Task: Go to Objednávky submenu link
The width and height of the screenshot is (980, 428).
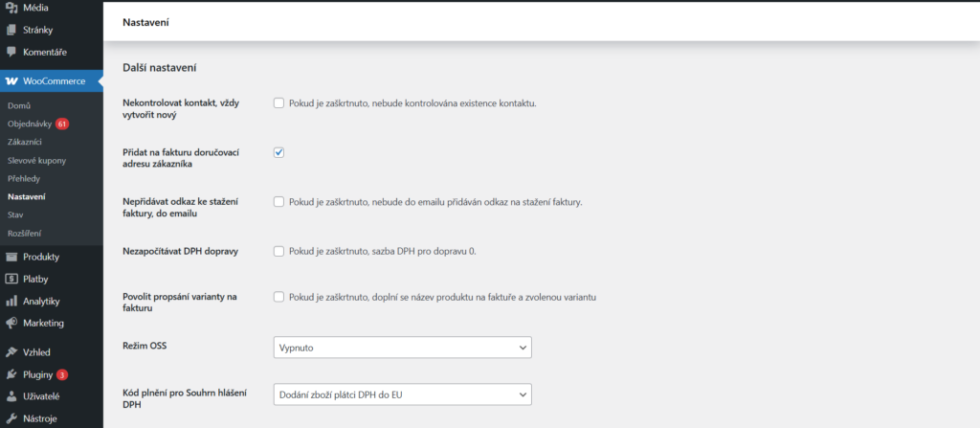Action: (x=30, y=124)
